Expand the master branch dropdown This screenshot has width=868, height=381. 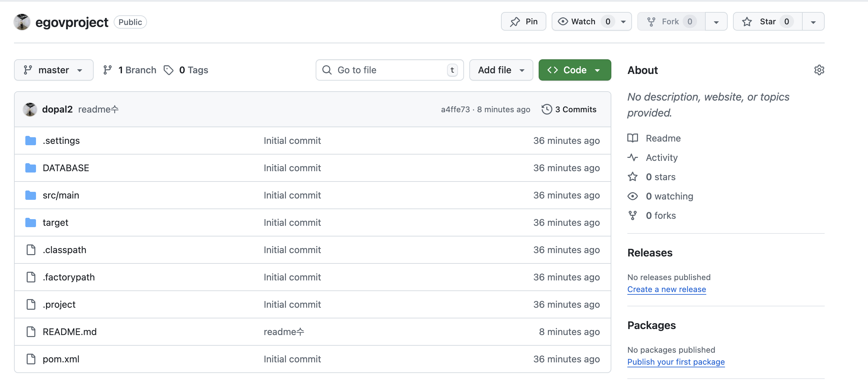[x=54, y=70]
